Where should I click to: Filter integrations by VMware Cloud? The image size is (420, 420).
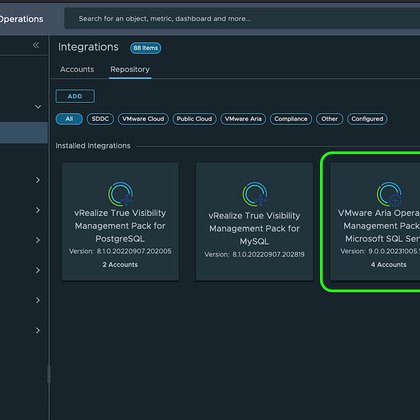tap(143, 119)
